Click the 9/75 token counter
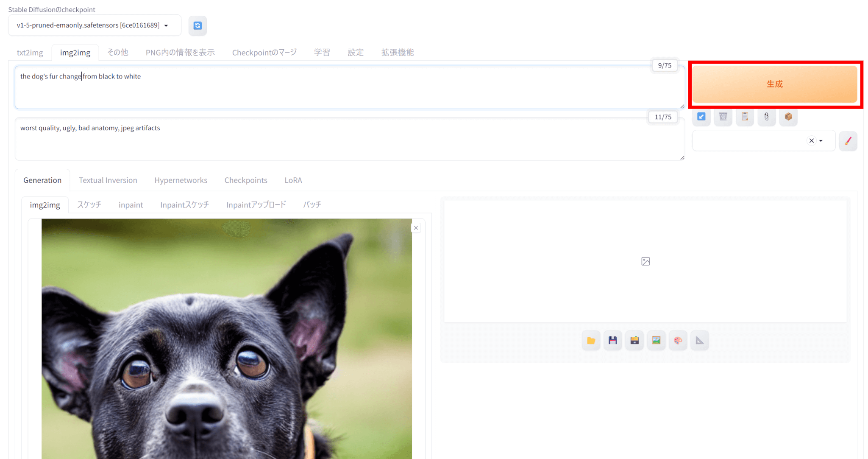 click(x=665, y=65)
